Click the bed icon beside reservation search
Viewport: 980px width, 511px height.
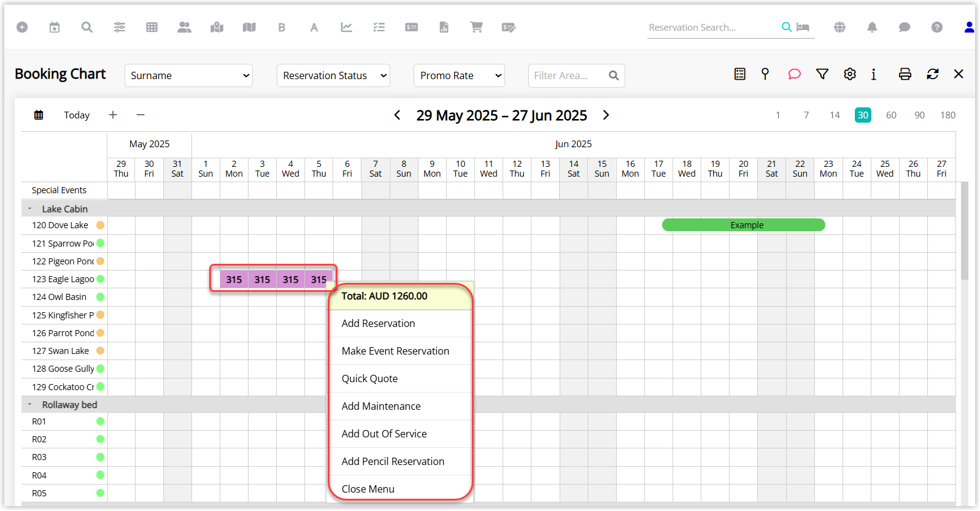pyautogui.click(x=803, y=27)
